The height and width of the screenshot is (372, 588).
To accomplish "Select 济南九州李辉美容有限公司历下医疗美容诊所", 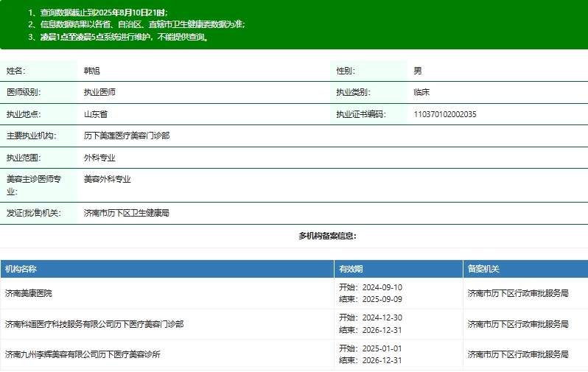I will tap(83, 354).
